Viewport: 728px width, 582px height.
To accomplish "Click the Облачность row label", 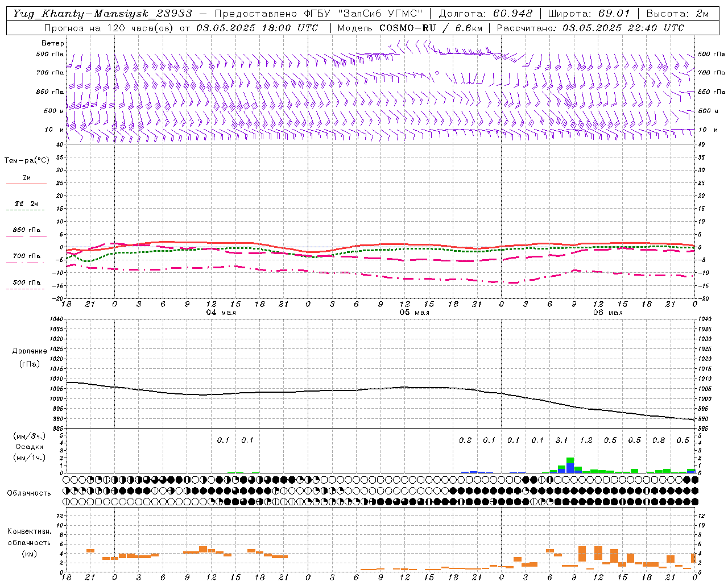I will pyautogui.click(x=29, y=493).
